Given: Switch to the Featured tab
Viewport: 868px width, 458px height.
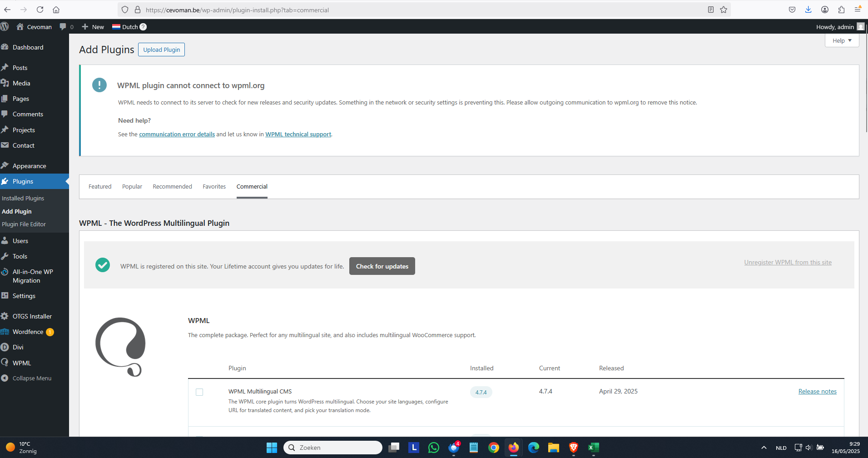Looking at the screenshot, I should point(100,186).
